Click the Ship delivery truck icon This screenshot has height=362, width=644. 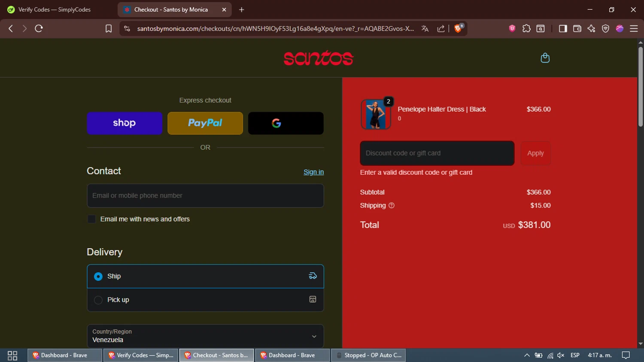coord(313,276)
